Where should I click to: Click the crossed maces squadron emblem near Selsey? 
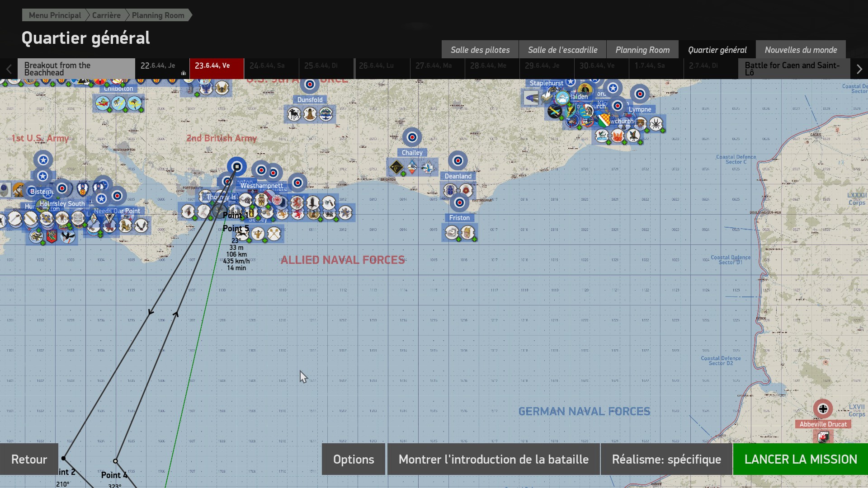coord(274,234)
